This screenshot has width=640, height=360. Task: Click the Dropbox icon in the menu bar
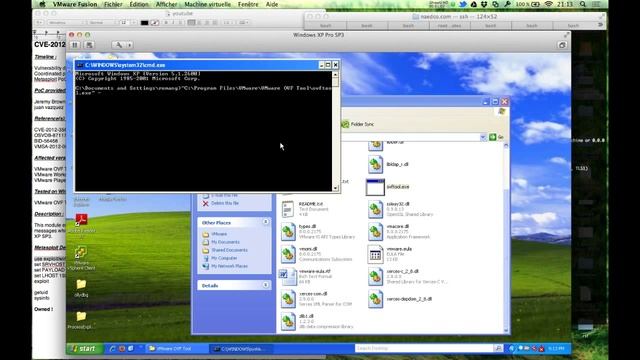(484, 4)
